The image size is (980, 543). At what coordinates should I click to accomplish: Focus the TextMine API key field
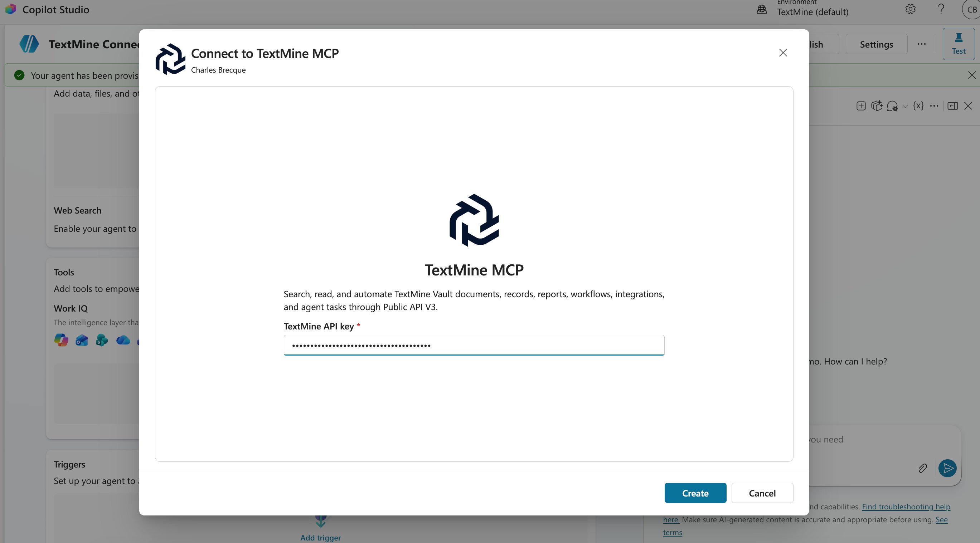click(x=474, y=345)
